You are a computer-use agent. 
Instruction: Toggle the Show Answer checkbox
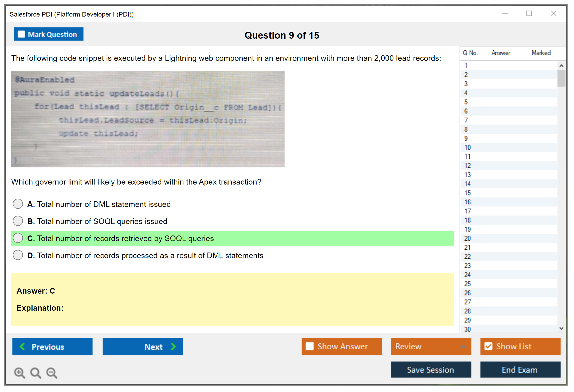310,346
